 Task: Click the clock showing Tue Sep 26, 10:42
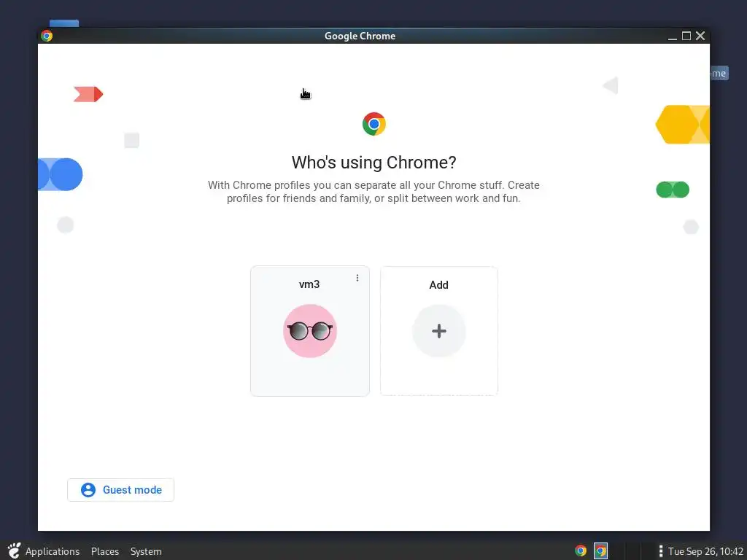pyautogui.click(x=705, y=551)
